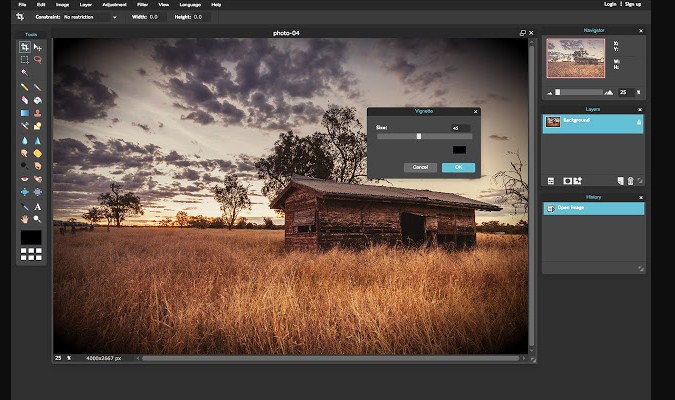The width and height of the screenshot is (675, 400).
Task: Open the main foreground color swatch
Action: [x=31, y=237]
